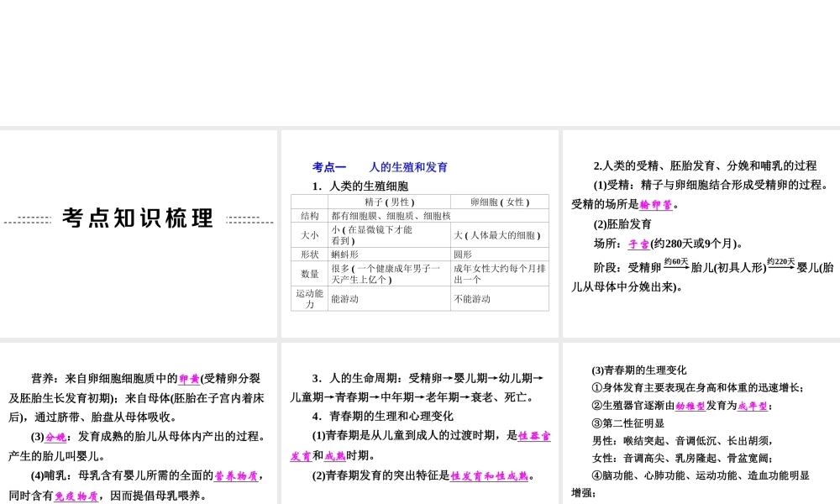This screenshot has height=504, width=840.
Task: Select the line ①身体发育主要表现在身高和体重的迅速增长
Action: [697, 388]
